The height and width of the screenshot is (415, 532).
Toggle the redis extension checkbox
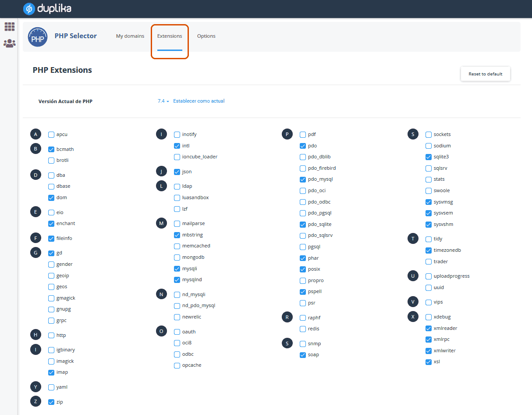(x=303, y=329)
